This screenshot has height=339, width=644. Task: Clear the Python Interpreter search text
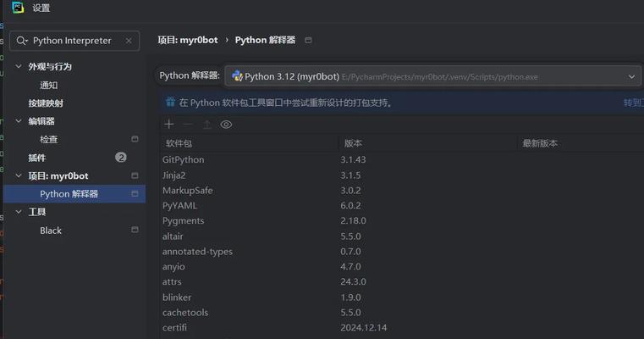pyautogui.click(x=129, y=41)
